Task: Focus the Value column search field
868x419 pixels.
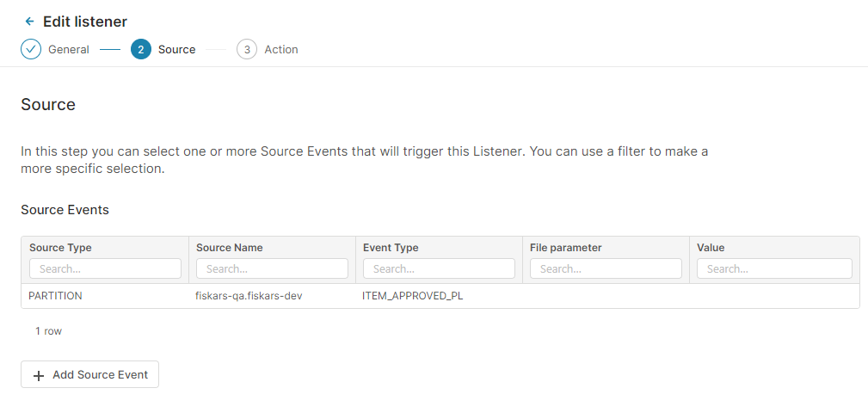Action: coord(774,268)
